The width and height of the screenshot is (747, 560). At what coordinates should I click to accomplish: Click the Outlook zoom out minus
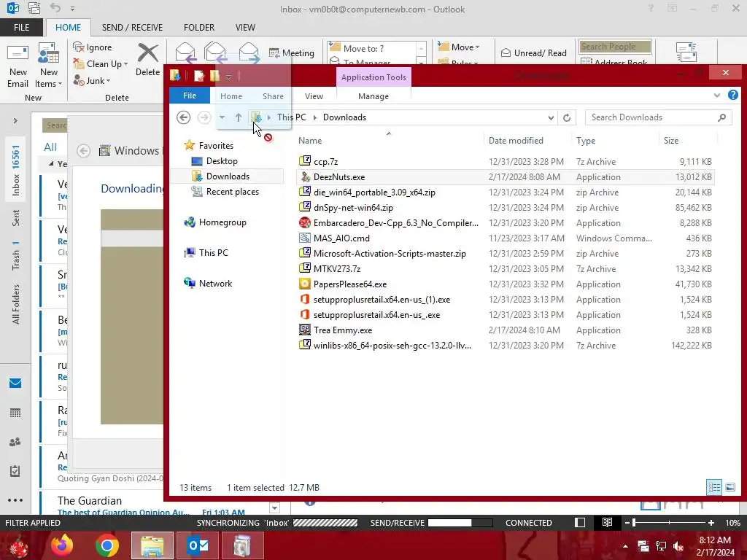tap(627, 523)
